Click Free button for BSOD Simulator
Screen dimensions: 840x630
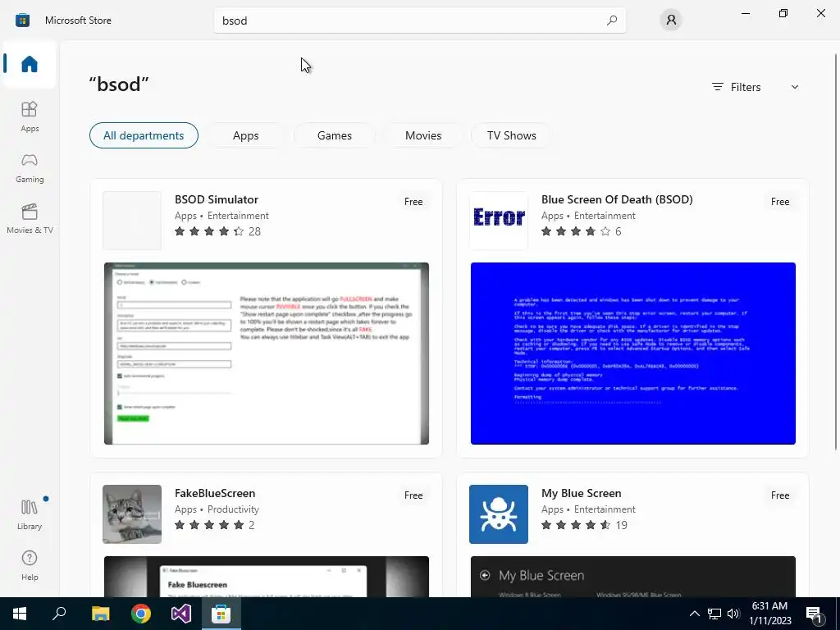click(x=413, y=202)
